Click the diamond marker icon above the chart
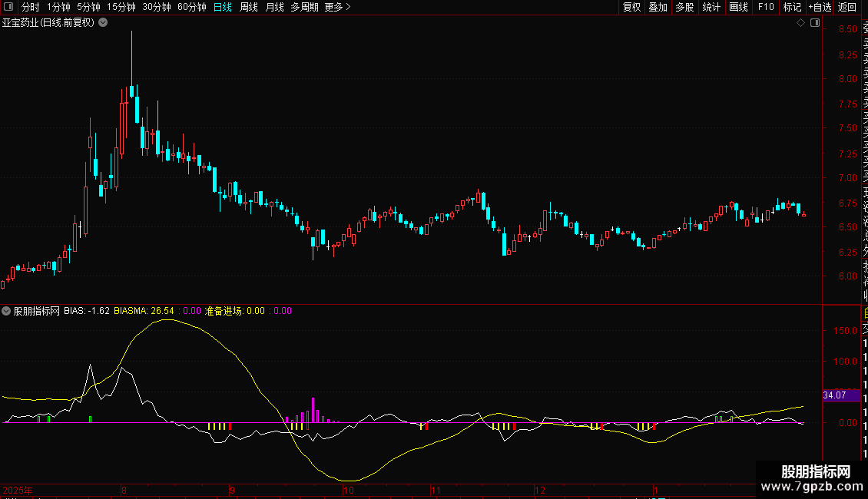The width and height of the screenshot is (868, 499). click(800, 23)
